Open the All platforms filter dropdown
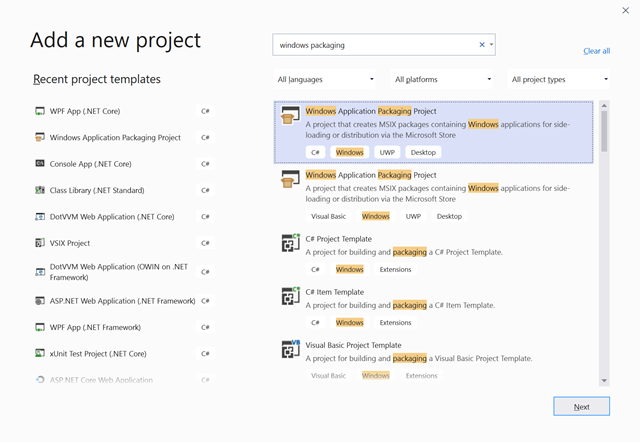Screen dimensions: 640x442 point(442,80)
